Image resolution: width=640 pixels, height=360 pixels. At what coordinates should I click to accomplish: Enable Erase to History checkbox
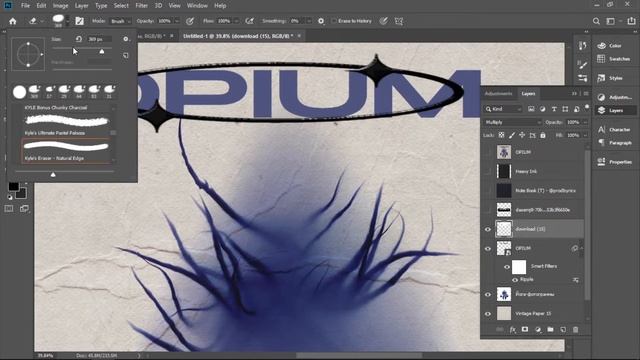pyautogui.click(x=333, y=21)
